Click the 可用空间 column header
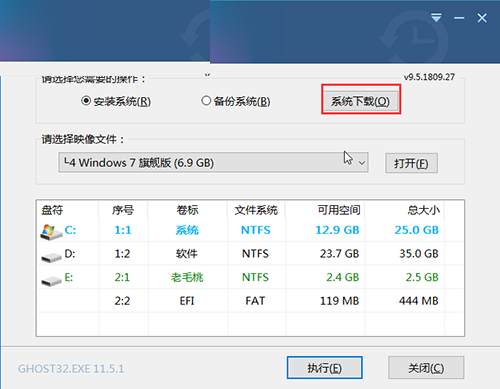The image size is (500, 389). (x=339, y=210)
